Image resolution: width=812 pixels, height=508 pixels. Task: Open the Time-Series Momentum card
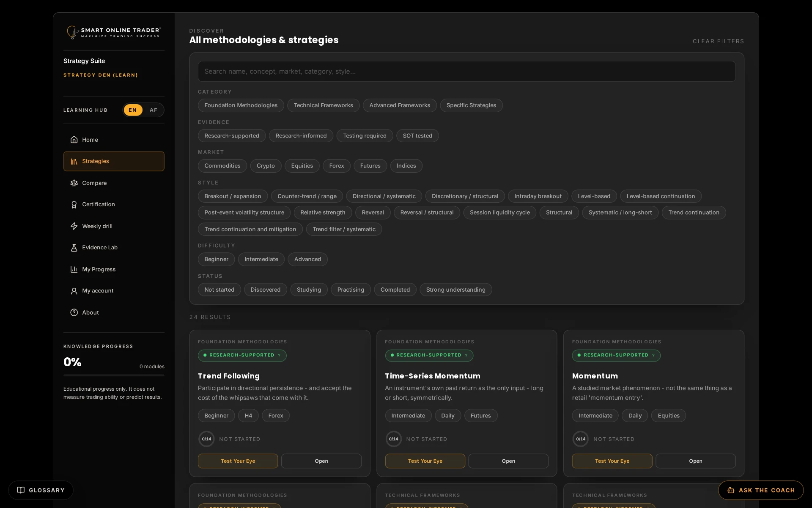[508, 461]
